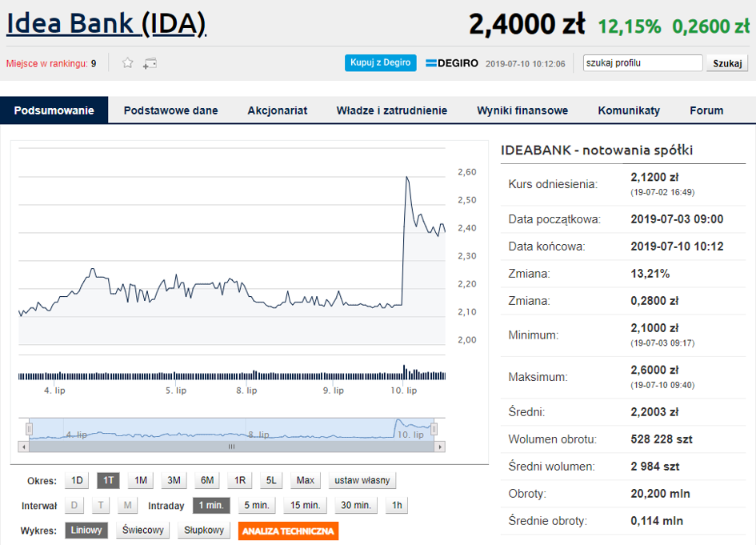The height and width of the screenshot is (545, 756).
Task: Open the Idea Bank (IDA) title link
Action: (x=106, y=23)
